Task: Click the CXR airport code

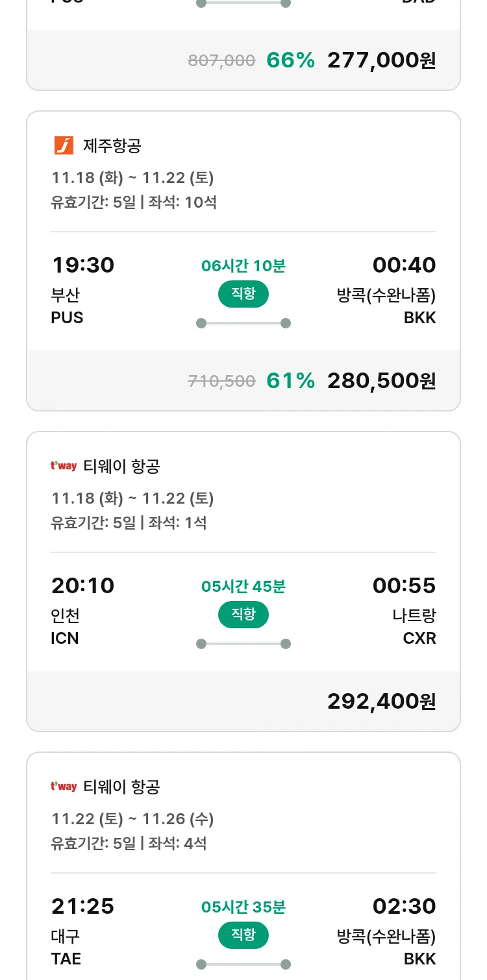Action: [x=419, y=638]
